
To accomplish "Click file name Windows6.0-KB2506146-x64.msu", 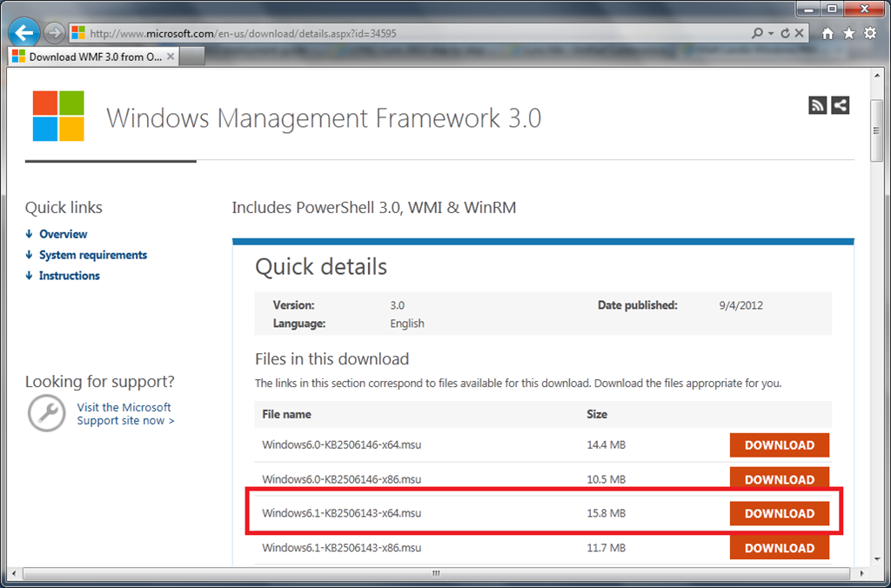I will click(x=341, y=444).
